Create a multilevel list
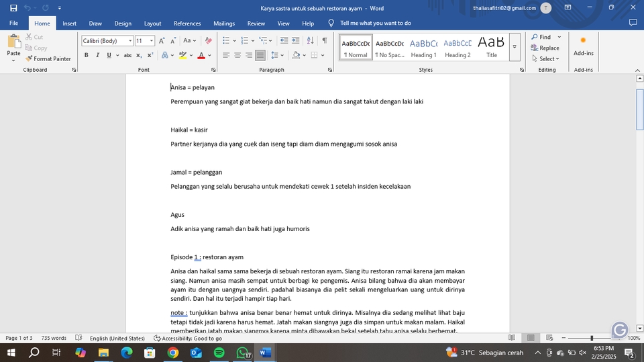The image size is (644, 362). tap(263, 41)
